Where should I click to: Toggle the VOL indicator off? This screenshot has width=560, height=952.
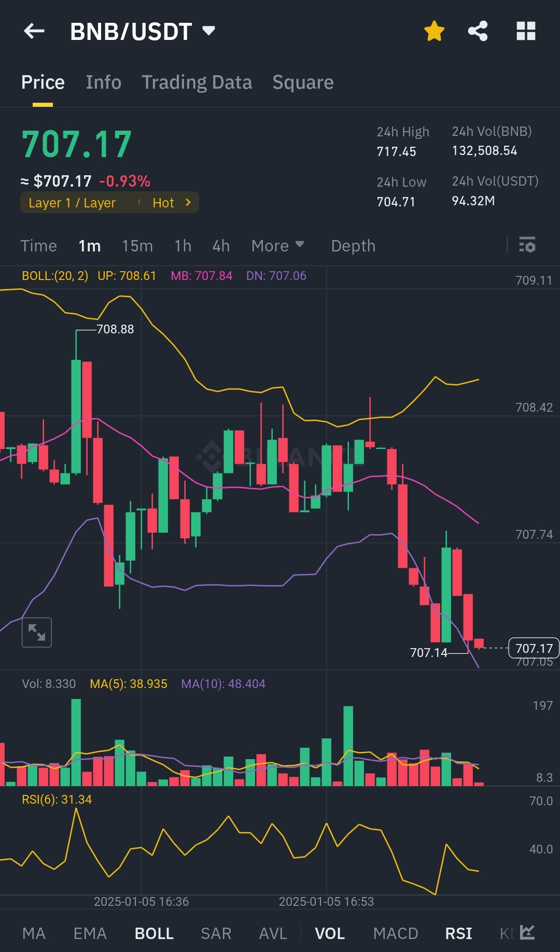click(330, 933)
